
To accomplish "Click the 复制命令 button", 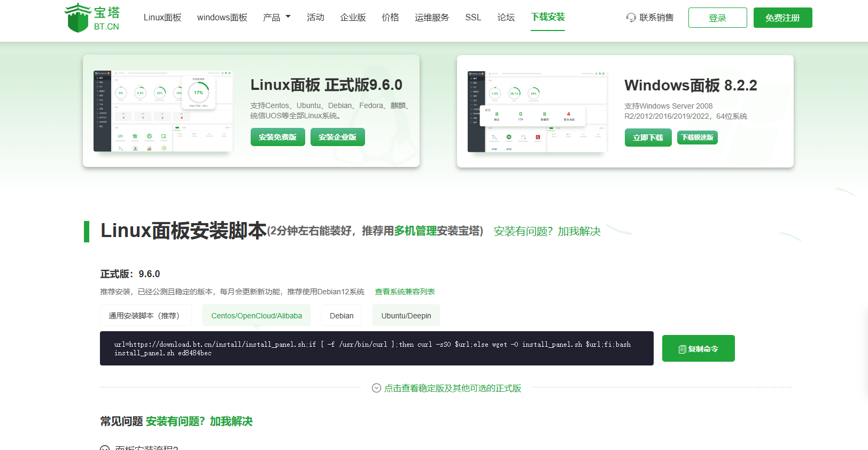I will point(699,348).
